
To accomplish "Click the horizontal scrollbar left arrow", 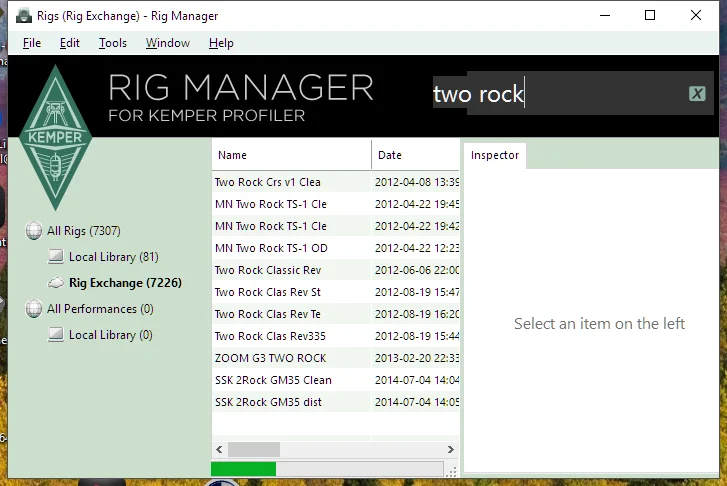I will coord(220,450).
